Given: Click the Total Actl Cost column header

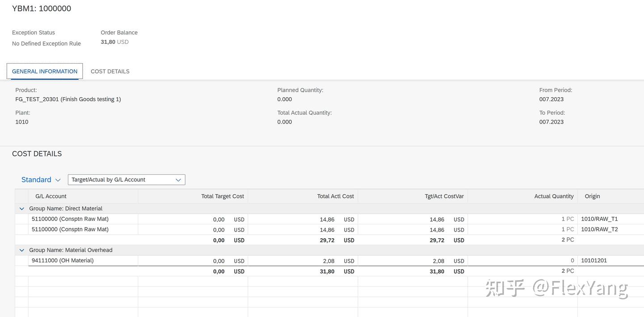Looking at the screenshot, I should point(335,196).
